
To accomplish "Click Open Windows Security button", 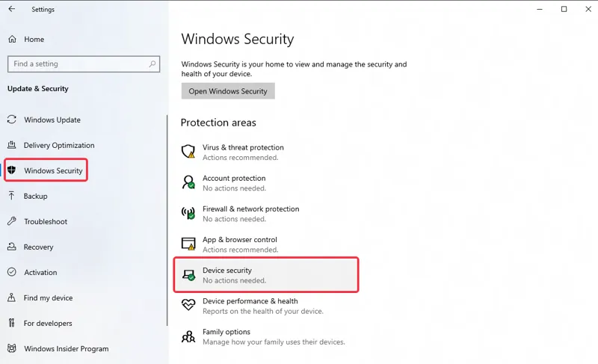I will (228, 91).
